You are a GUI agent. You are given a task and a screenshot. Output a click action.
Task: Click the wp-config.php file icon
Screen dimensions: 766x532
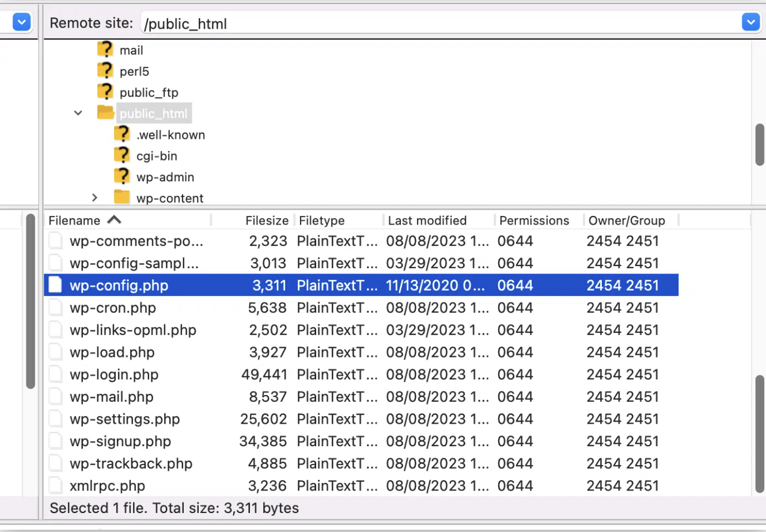click(x=55, y=284)
